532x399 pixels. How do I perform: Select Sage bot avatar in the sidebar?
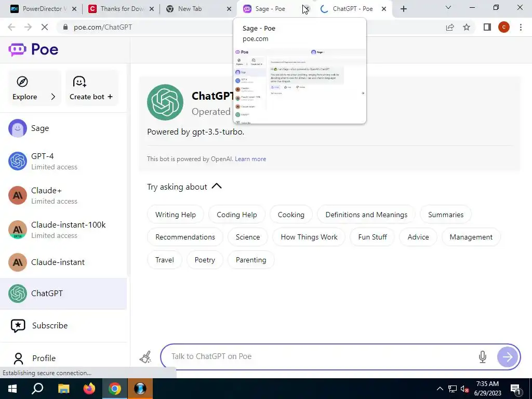[18, 128]
